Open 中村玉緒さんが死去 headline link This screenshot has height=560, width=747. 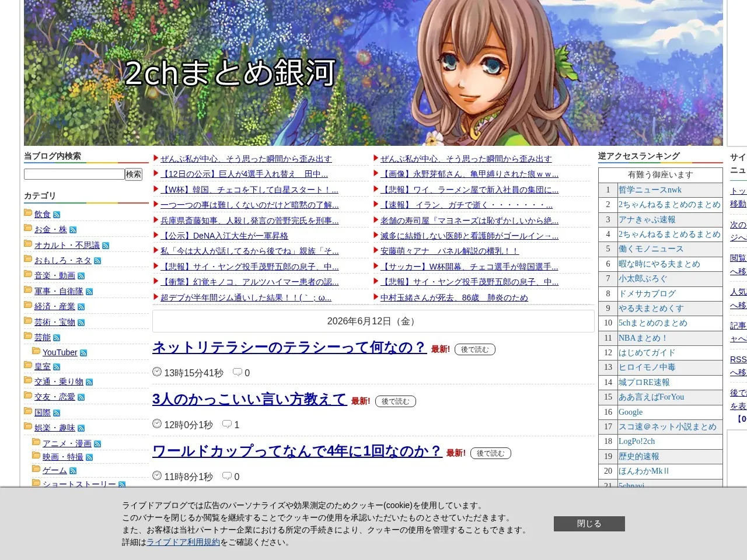pyautogui.click(x=454, y=297)
